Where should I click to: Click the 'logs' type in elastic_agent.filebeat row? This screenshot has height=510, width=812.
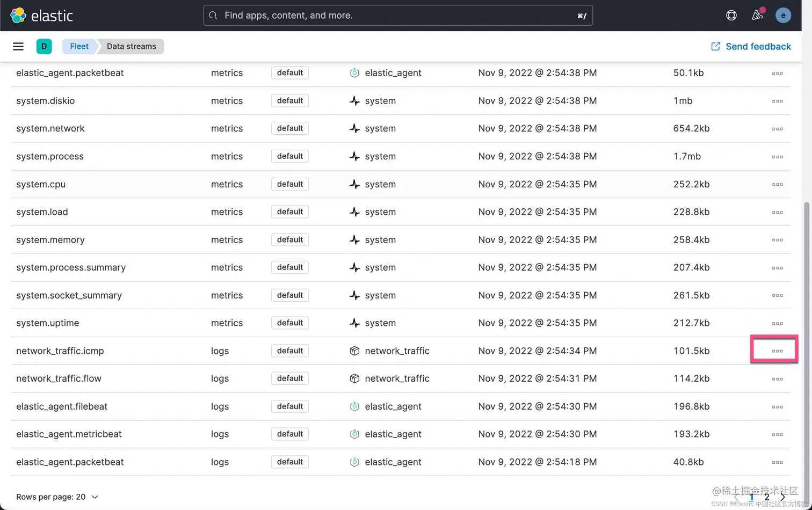tap(220, 406)
